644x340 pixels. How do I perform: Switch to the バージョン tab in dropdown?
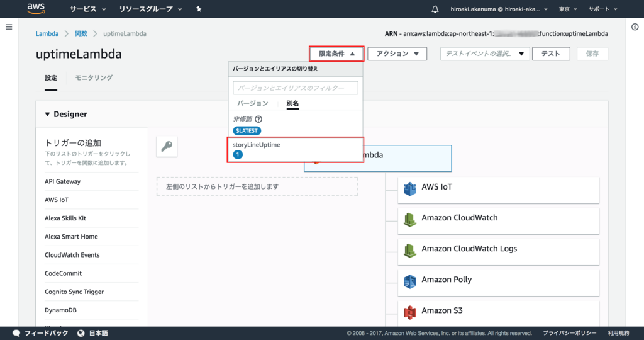tap(253, 103)
